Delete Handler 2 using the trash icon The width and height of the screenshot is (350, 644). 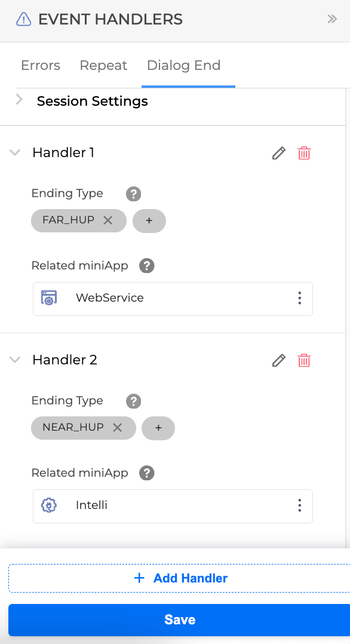(x=304, y=361)
